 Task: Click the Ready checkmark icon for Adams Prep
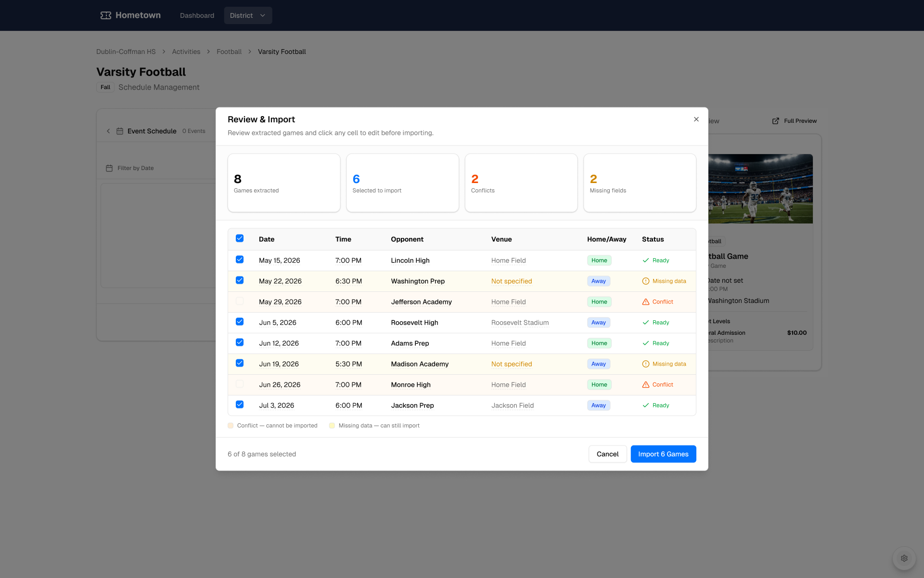pyautogui.click(x=646, y=343)
